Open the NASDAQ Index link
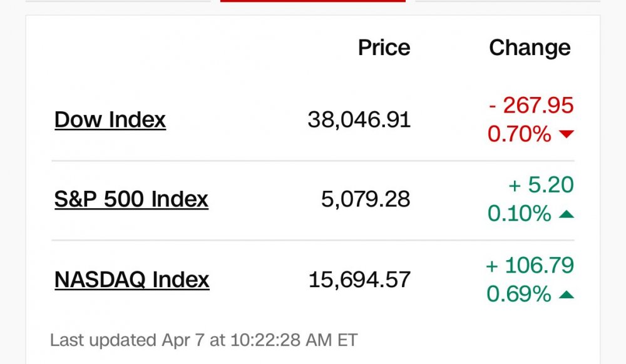This screenshot has height=364, width=626. point(131,280)
